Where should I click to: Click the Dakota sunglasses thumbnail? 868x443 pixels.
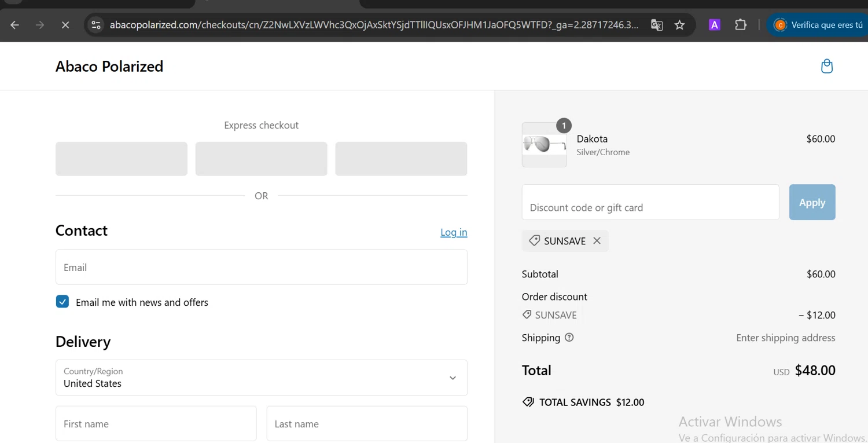pyautogui.click(x=545, y=145)
